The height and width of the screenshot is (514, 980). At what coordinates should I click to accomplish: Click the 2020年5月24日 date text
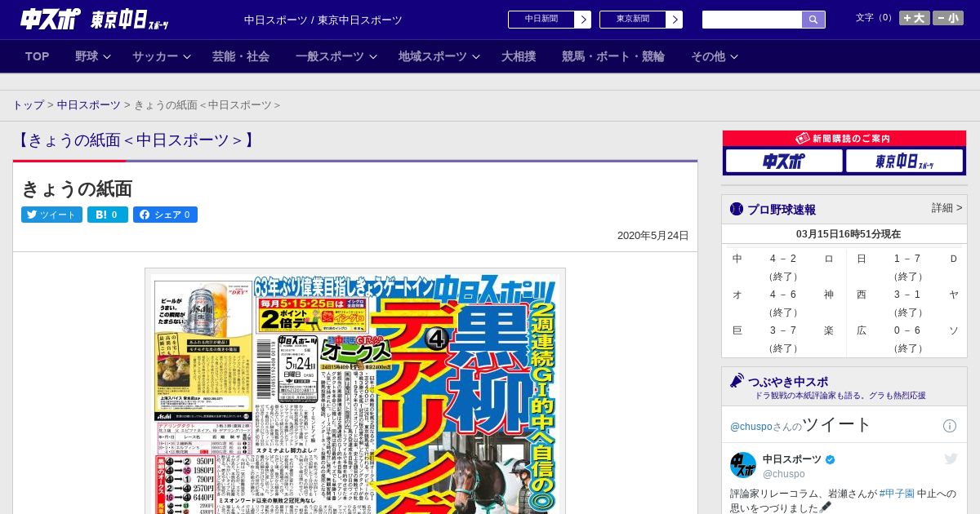[653, 235]
